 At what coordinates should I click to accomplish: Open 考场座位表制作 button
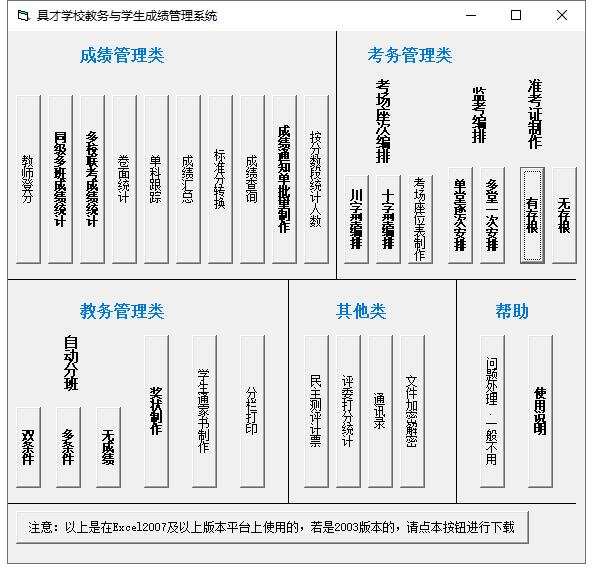pos(421,219)
